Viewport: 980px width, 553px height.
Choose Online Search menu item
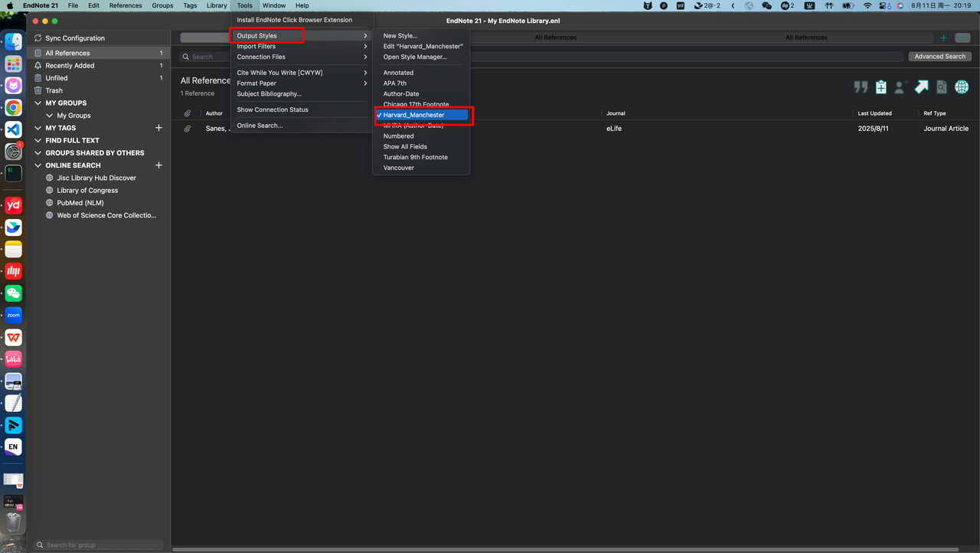[x=302, y=126]
